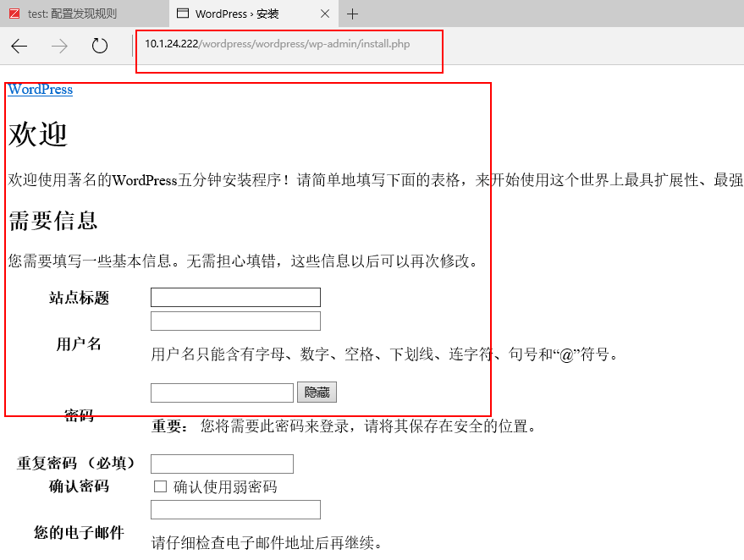Reload the page with the refresh icon

(x=100, y=46)
